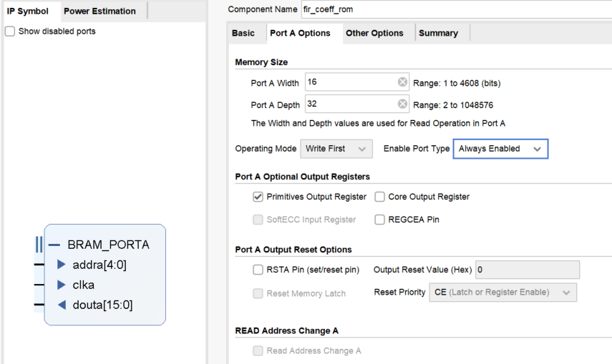Collapse the BRAM_PORTA interface group
This screenshot has width=612, height=364.
(x=54, y=245)
